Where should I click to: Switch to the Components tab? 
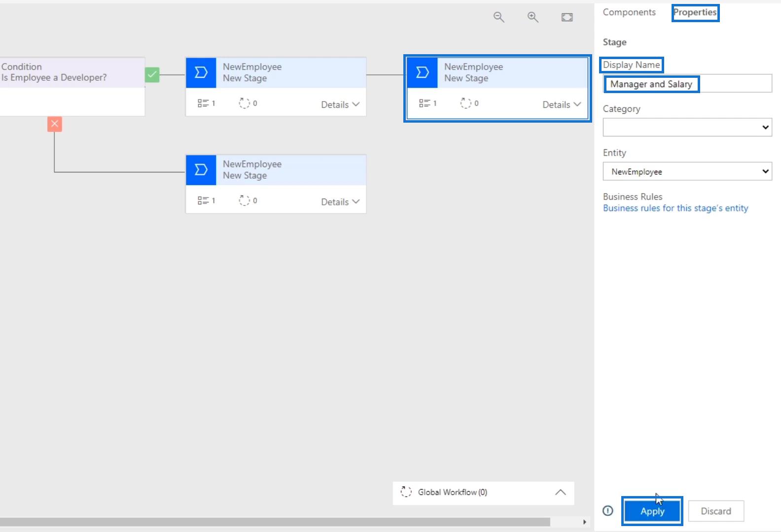tap(629, 12)
